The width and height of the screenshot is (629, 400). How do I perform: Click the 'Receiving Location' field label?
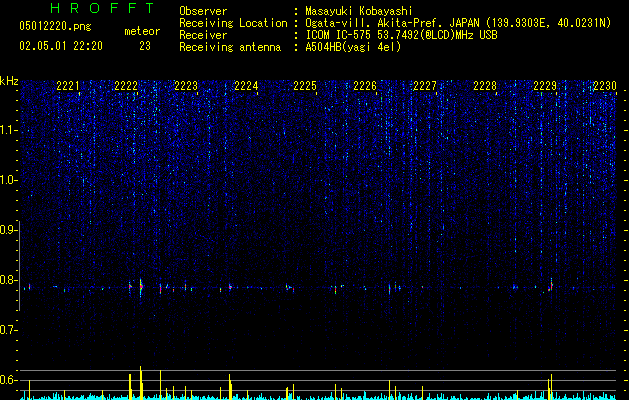[x=233, y=23]
